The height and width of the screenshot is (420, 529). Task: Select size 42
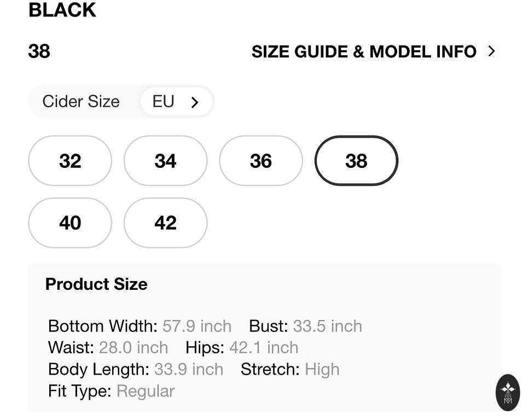[165, 223]
